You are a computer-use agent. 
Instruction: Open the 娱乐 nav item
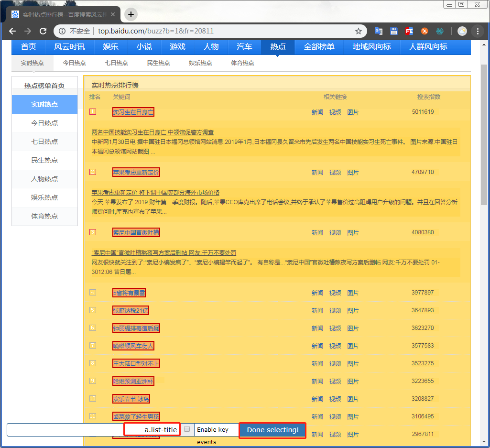coord(110,47)
